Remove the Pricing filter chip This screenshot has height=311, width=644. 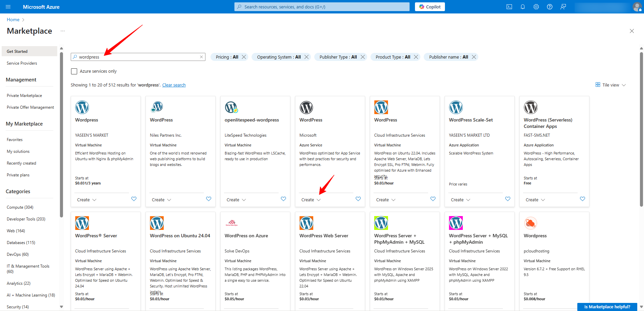point(244,57)
